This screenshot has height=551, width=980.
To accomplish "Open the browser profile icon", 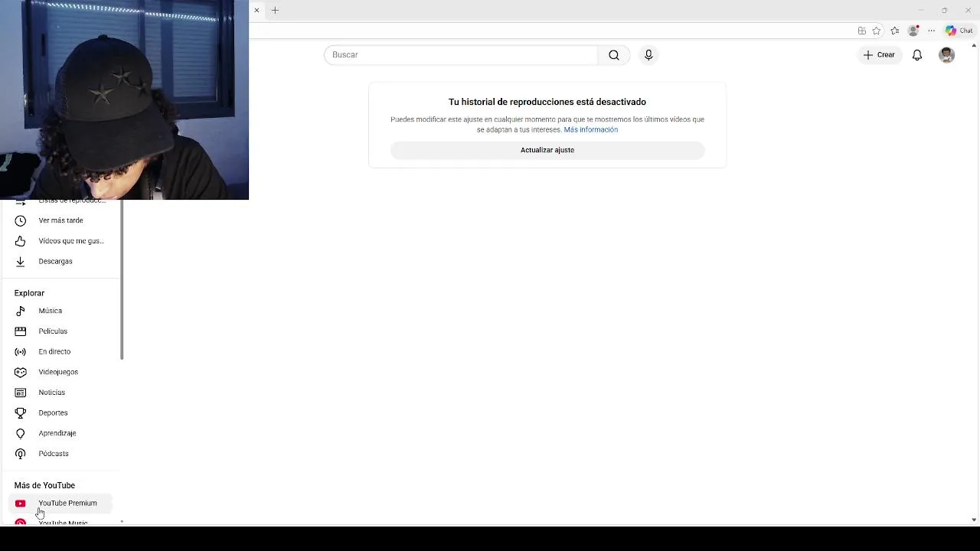I will (x=913, y=31).
